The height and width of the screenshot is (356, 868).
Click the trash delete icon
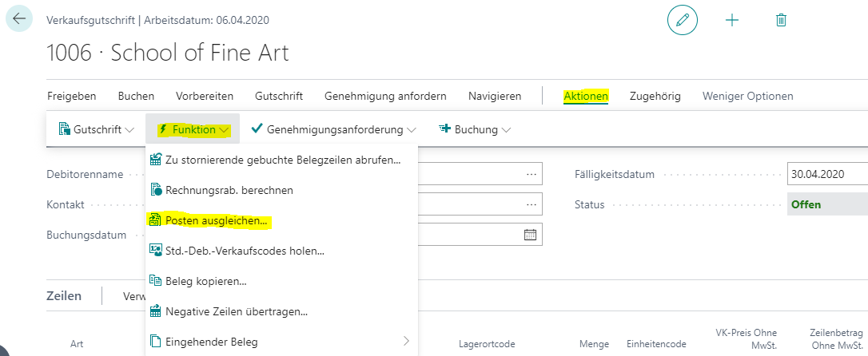781,20
